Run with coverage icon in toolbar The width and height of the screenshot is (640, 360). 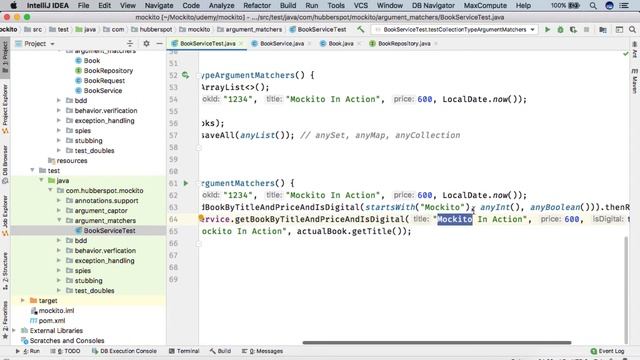click(573, 29)
